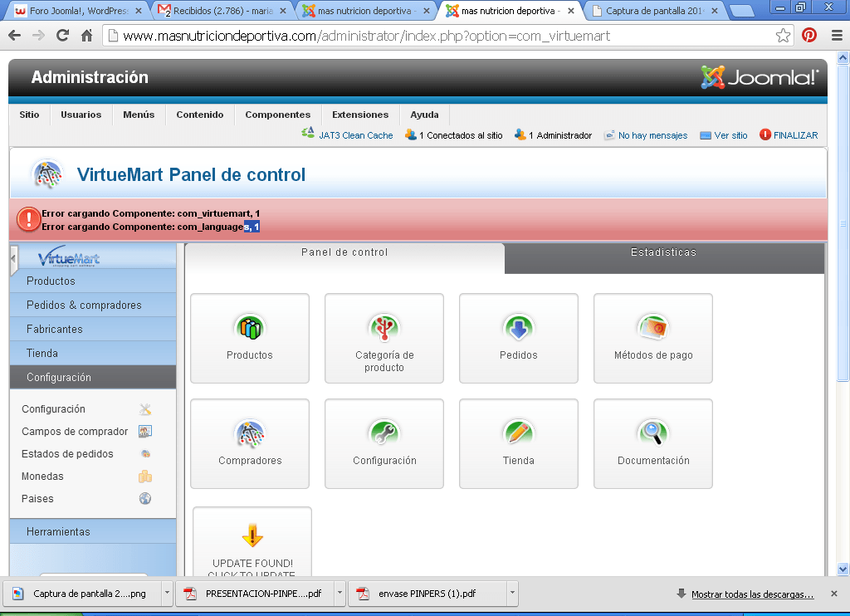Switch to Foro Joomla browser tab
The height and width of the screenshot is (616, 850).
(79, 10)
